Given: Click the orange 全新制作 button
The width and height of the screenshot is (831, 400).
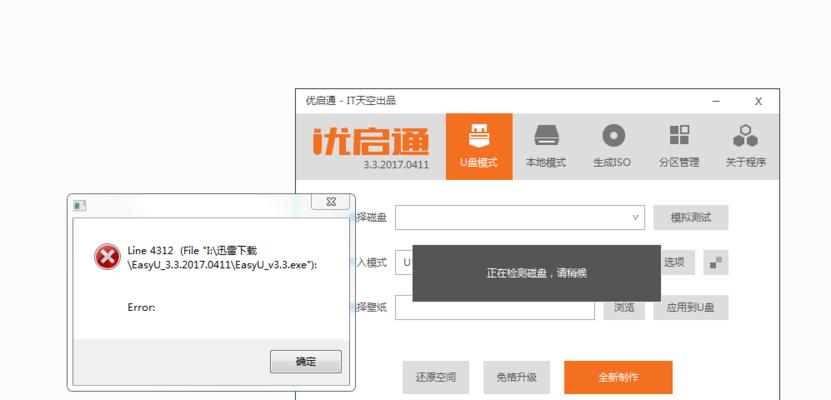Looking at the screenshot, I should click(x=618, y=377).
